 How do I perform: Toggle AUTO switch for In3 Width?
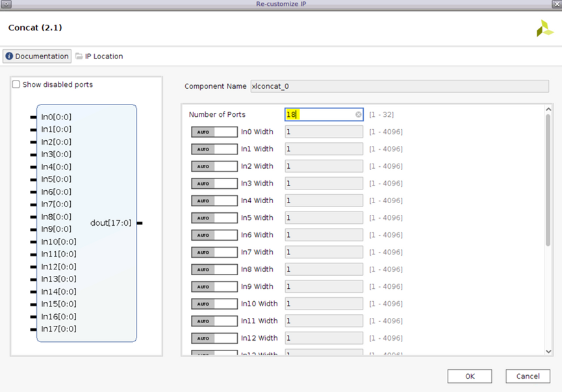click(x=214, y=184)
